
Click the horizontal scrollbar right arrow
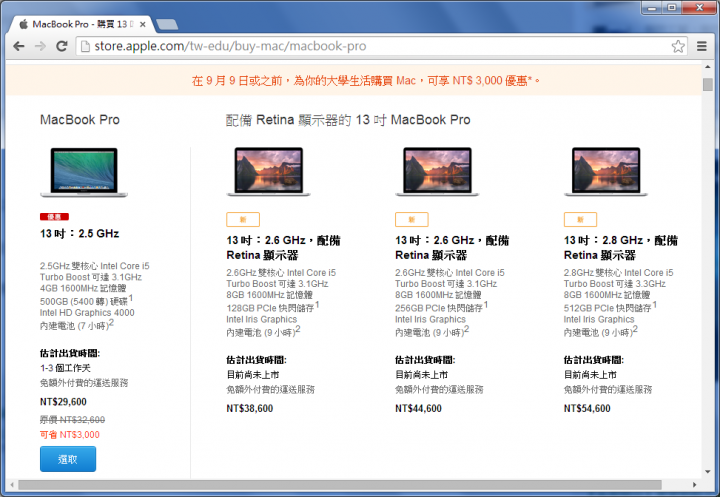click(694, 485)
